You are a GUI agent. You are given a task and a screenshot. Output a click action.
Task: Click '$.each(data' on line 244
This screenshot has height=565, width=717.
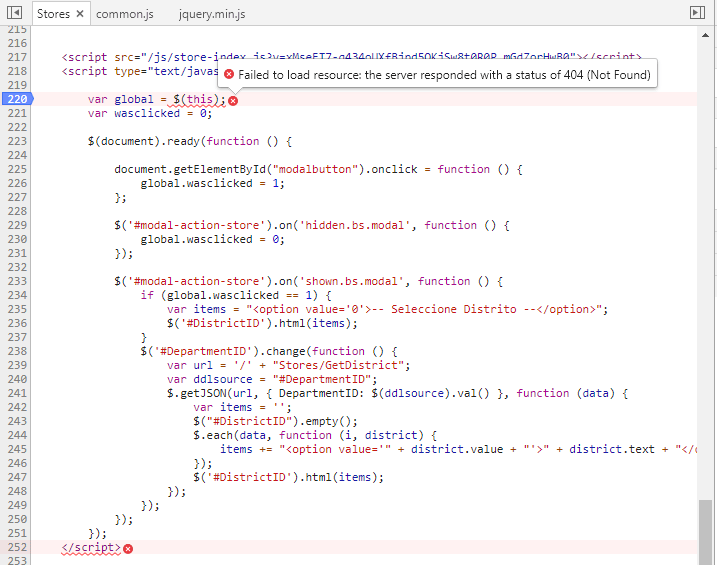(229, 435)
